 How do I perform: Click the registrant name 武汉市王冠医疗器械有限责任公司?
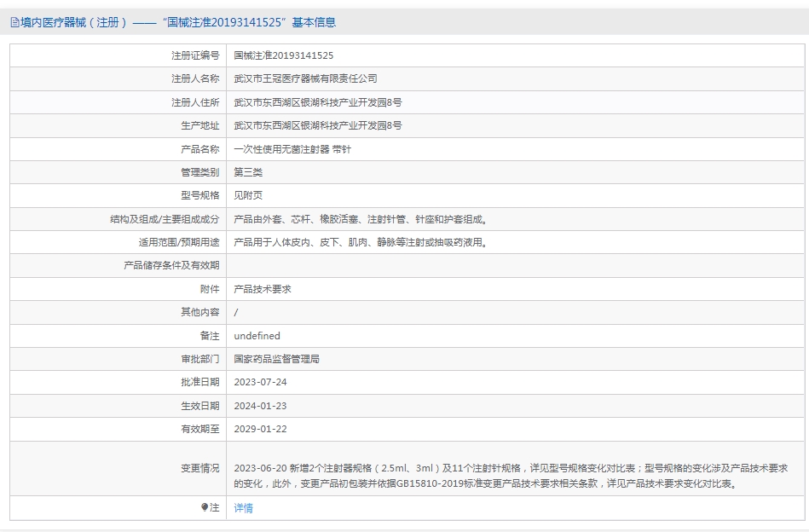305,78
